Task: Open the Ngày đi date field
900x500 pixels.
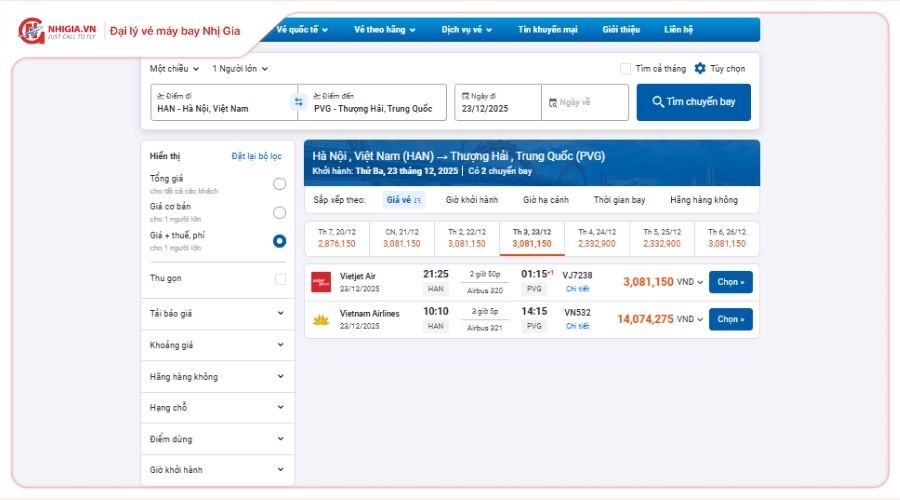Action: point(498,102)
